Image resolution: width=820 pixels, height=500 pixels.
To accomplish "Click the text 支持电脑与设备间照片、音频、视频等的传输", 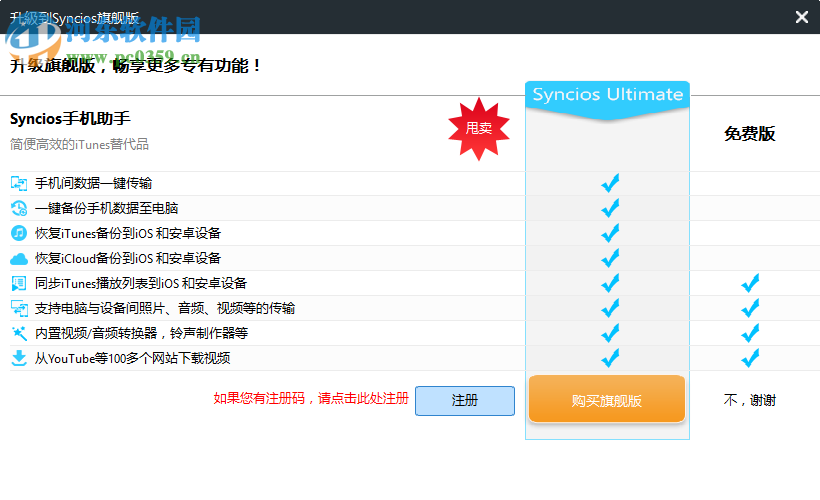I will 165,308.
